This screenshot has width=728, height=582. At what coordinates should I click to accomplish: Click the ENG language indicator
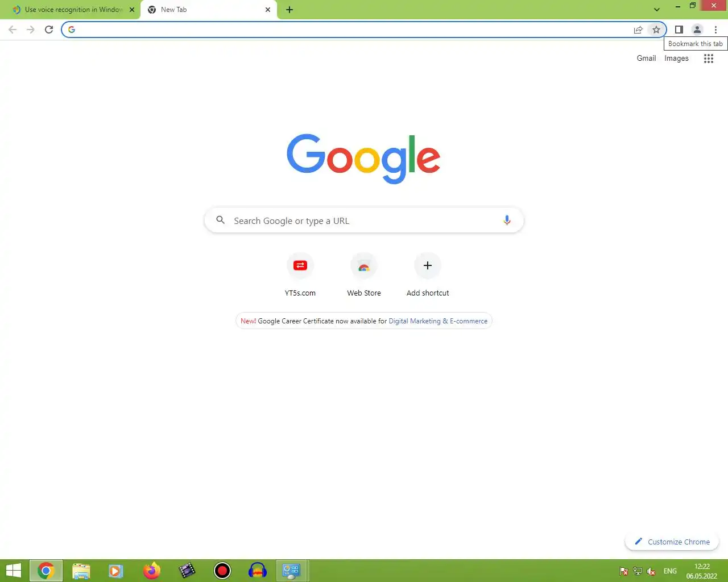click(x=670, y=571)
